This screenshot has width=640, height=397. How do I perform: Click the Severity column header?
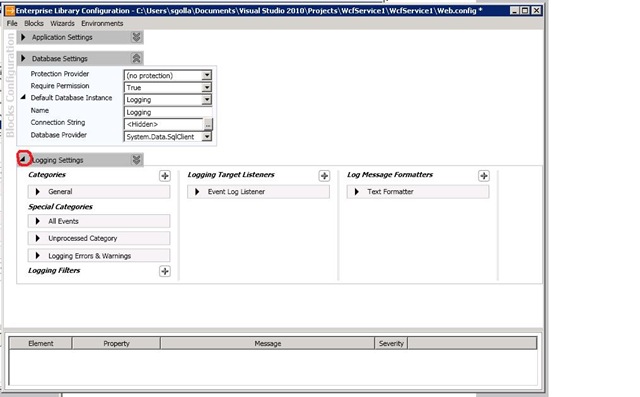(391, 344)
